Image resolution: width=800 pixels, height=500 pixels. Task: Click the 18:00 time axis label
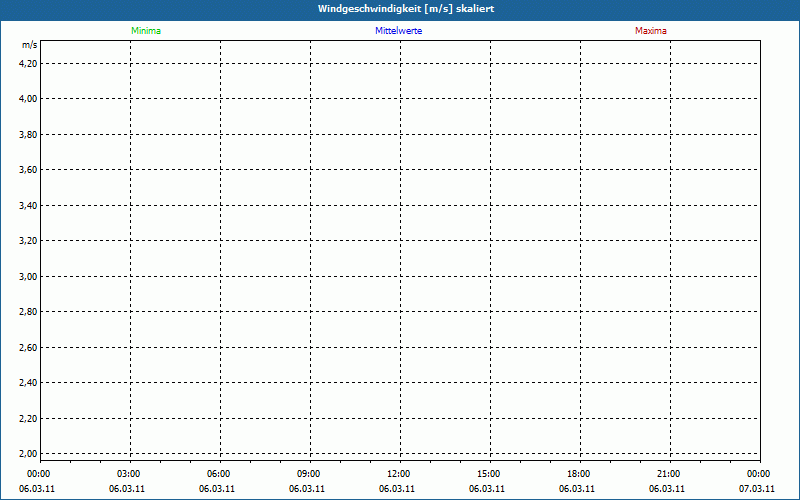click(x=579, y=474)
